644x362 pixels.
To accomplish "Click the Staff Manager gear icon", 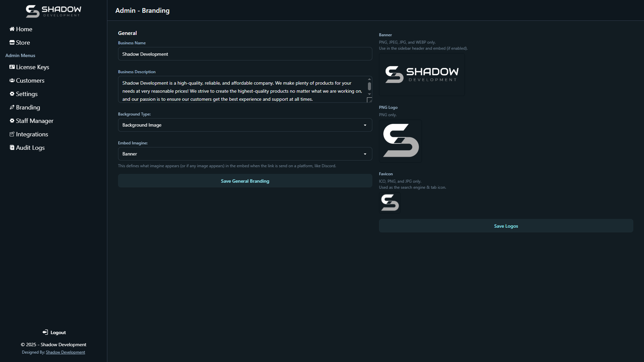I will (12, 121).
